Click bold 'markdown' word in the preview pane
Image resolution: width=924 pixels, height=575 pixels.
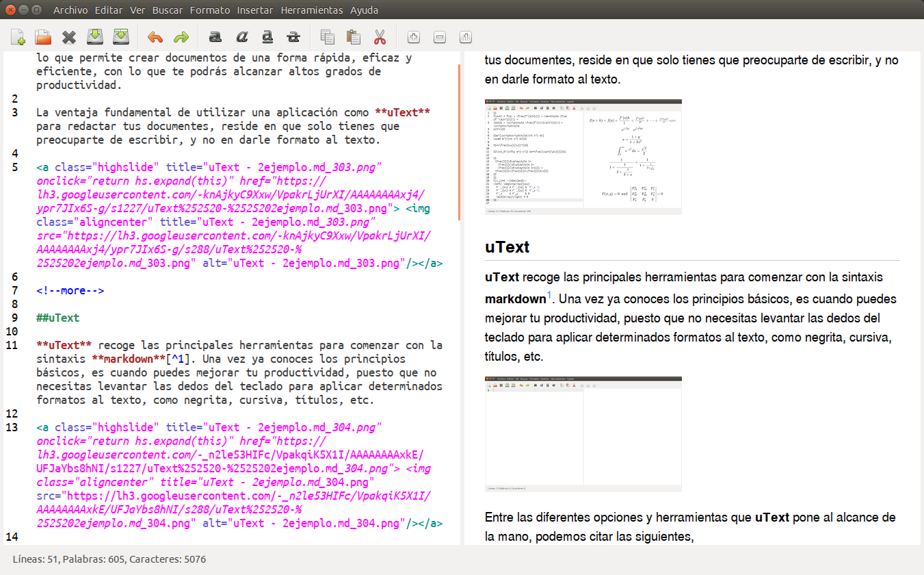click(x=515, y=299)
